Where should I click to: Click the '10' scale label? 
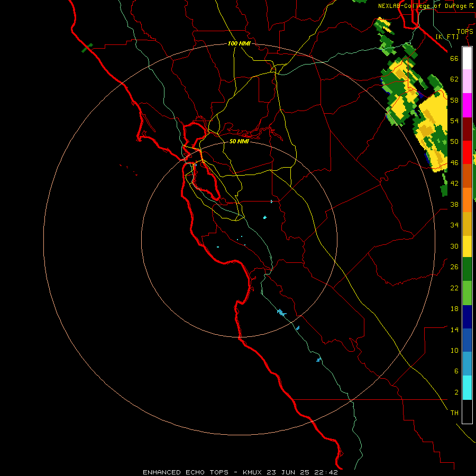454,350
